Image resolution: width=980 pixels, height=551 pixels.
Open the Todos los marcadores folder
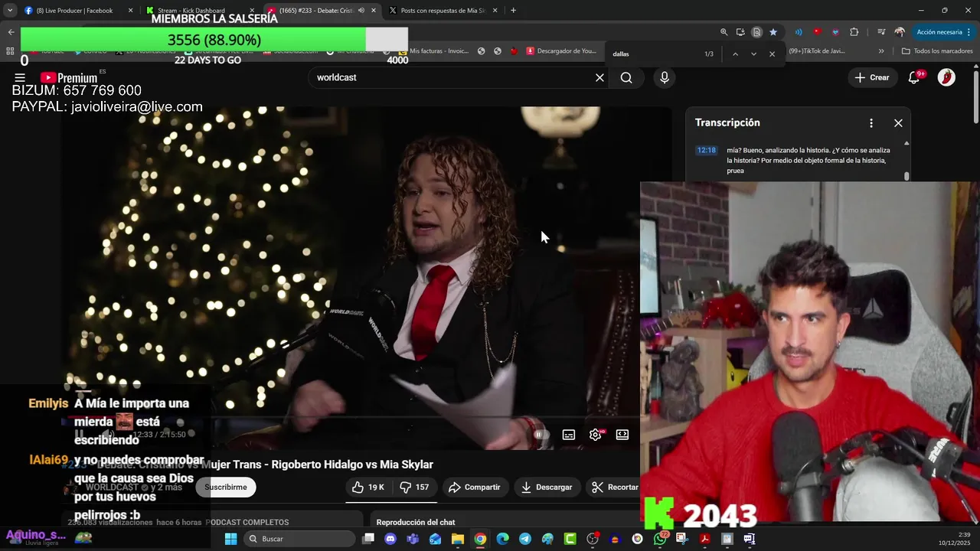(x=937, y=51)
